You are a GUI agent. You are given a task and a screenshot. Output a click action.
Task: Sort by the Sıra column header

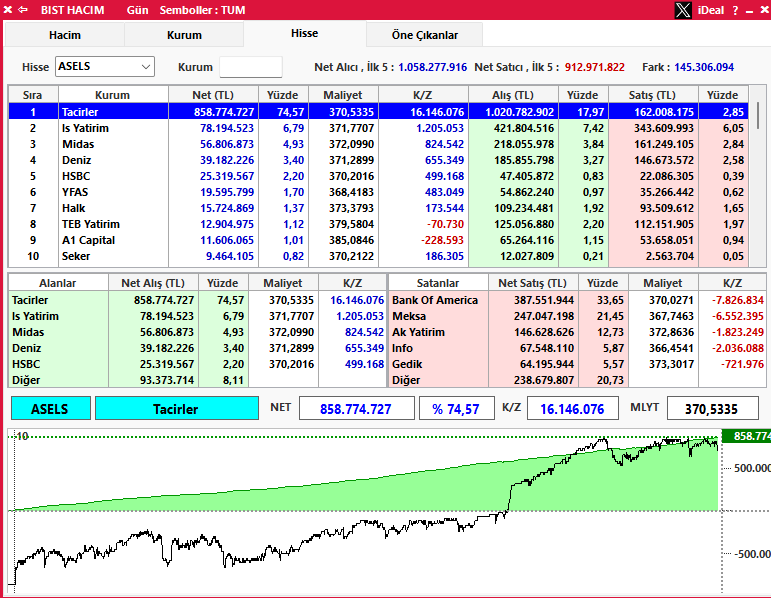point(32,95)
